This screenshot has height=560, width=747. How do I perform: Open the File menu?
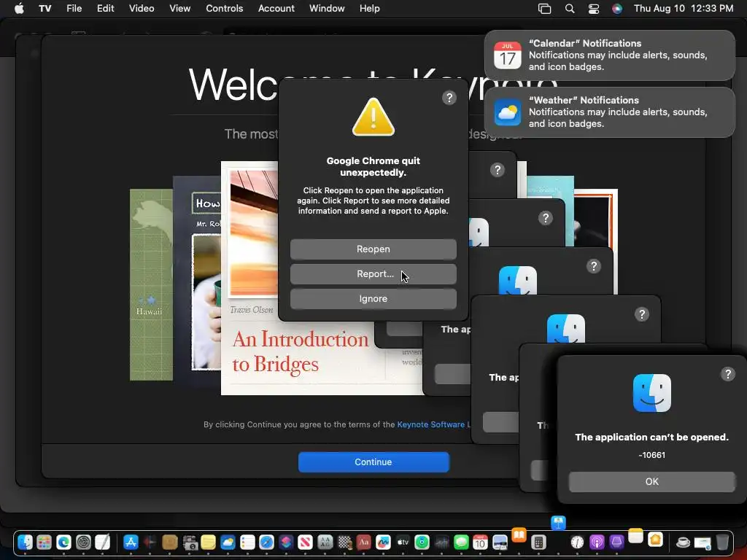(74, 9)
